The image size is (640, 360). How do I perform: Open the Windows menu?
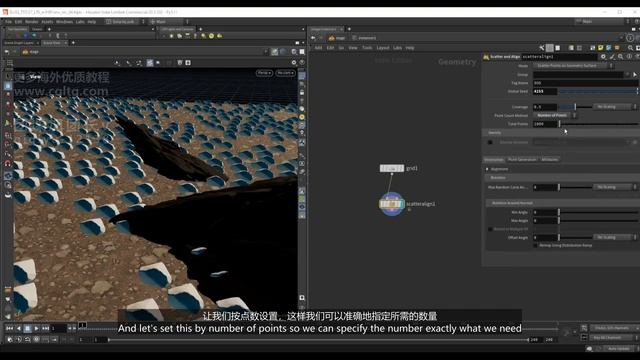pos(64,22)
